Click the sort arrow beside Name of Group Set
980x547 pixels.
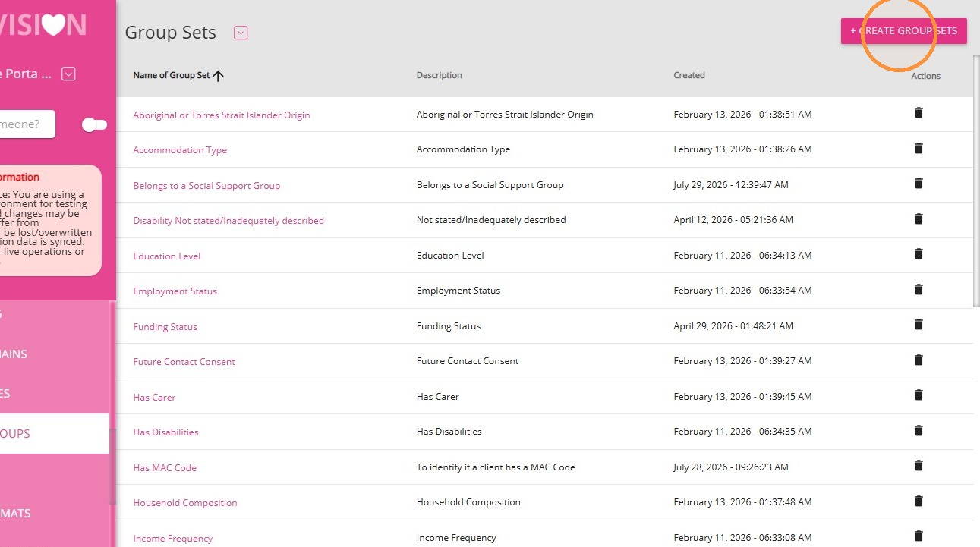(x=219, y=76)
